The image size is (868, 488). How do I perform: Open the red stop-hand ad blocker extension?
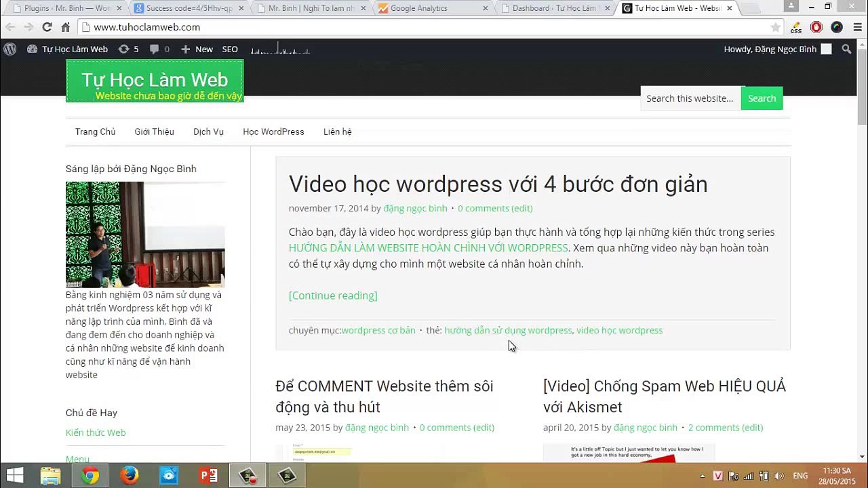[x=816, y=27]
